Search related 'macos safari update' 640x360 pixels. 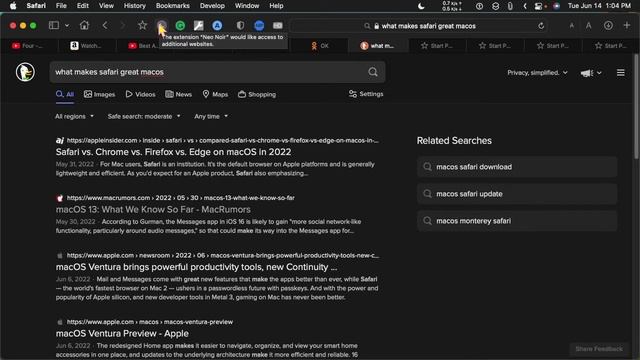517,194
